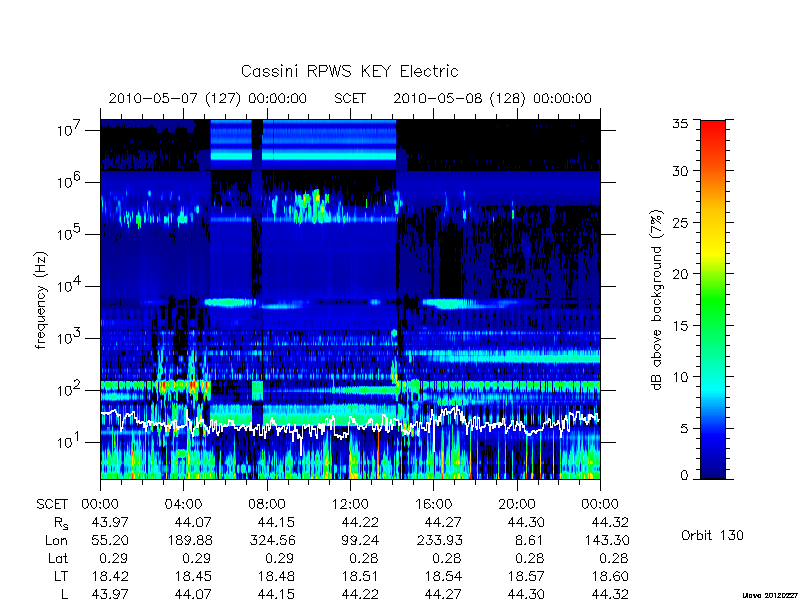This screenshot has height=600, width=800.
Task: Click the red top of the color bar
Action: click(x=713, y=128)
